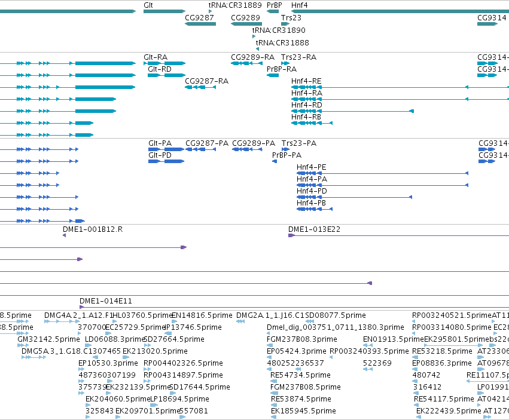Select the Hnf4-RA transcript label

click(307, 93)
